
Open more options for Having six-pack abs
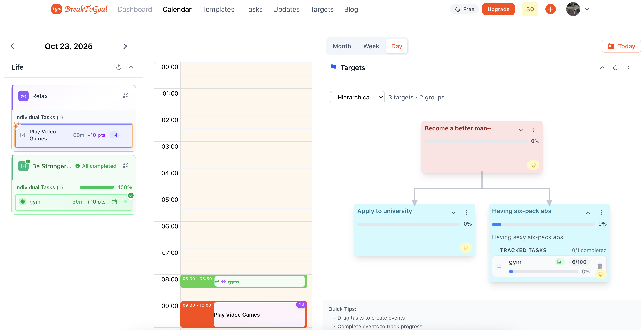tap(601, 213)
